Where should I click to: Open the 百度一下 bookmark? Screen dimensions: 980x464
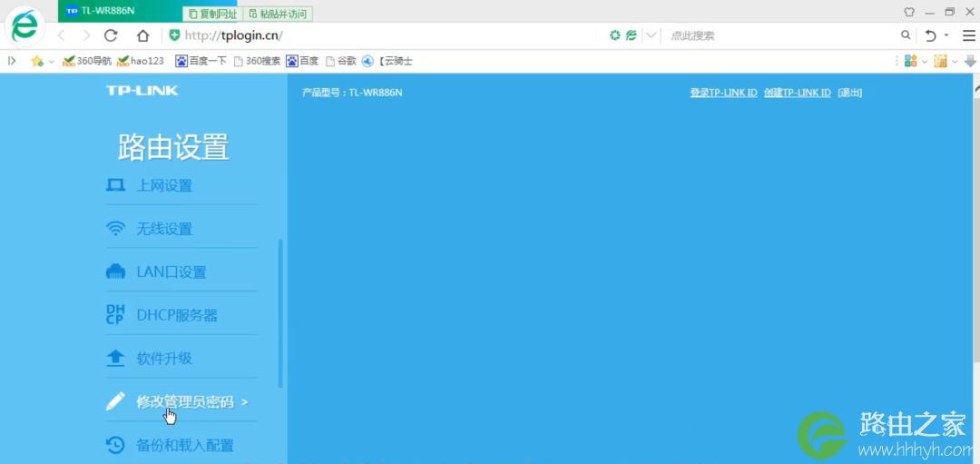coord(201,61)
